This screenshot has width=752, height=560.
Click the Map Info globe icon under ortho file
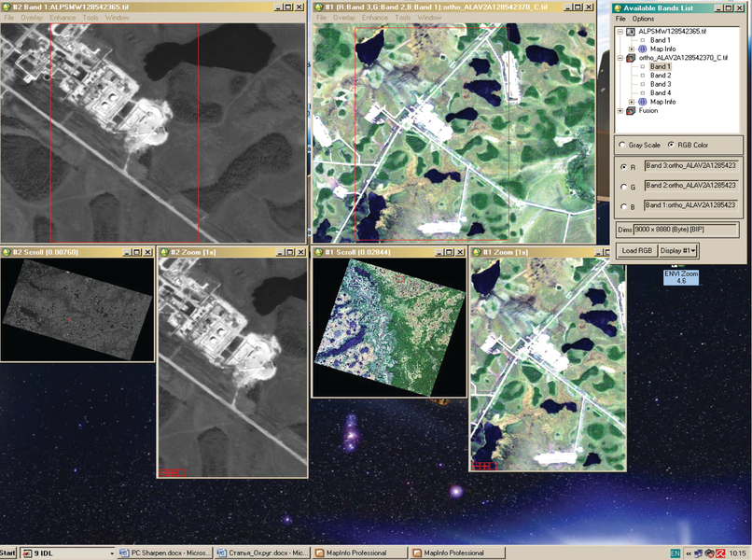click(642, 102)
